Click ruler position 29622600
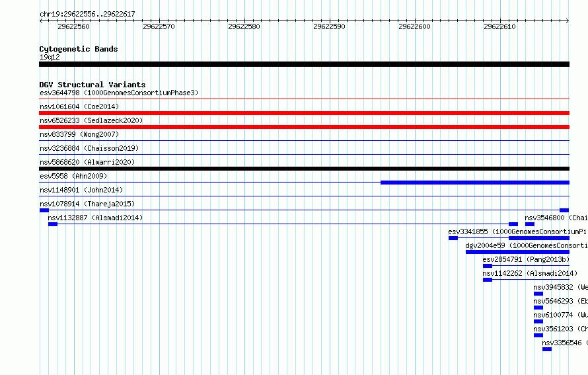The height and width of the screenshot is (375, 588). point(414,26)
